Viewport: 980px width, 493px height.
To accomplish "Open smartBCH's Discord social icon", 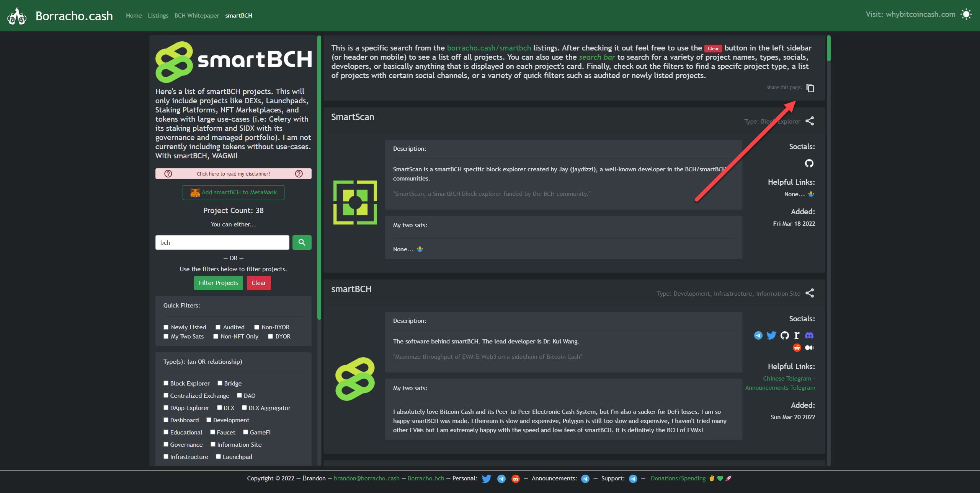I will pyautogui.click(x=809, y=335).
